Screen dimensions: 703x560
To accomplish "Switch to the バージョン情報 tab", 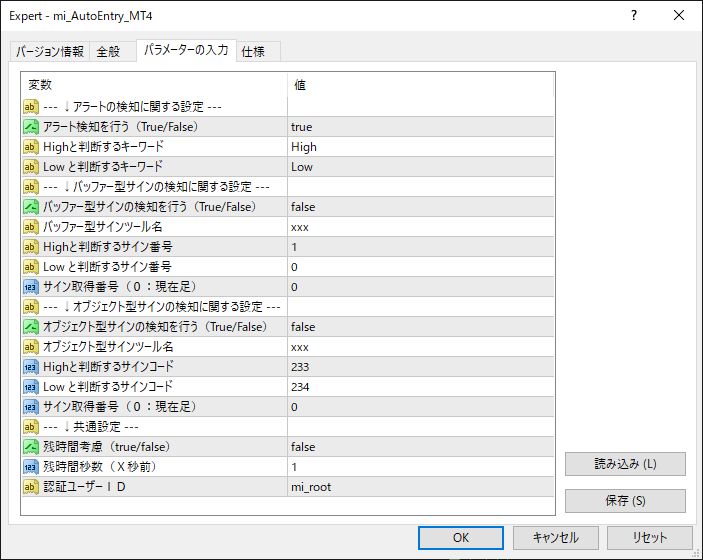I will pyautogui.click(x=50, y=52).
